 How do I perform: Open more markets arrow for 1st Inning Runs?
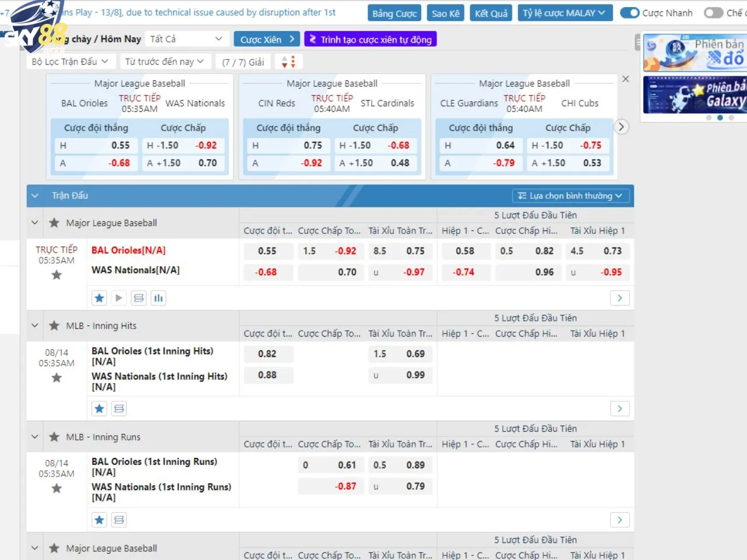[620, 520]
